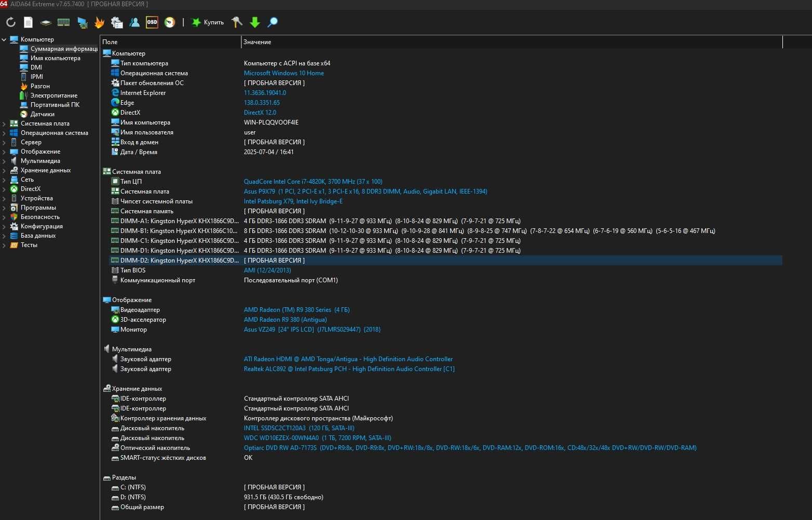
Task: Open the AMD Radeon (TM) R9 380 Series link
Action: pyautogui.click(x=297, y=310)
